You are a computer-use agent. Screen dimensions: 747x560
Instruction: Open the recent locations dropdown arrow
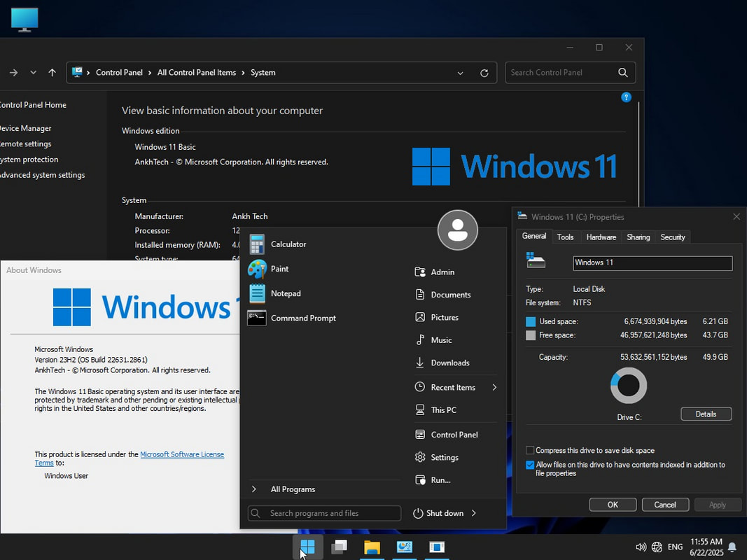pyautogui.click(x=34, y=72)
